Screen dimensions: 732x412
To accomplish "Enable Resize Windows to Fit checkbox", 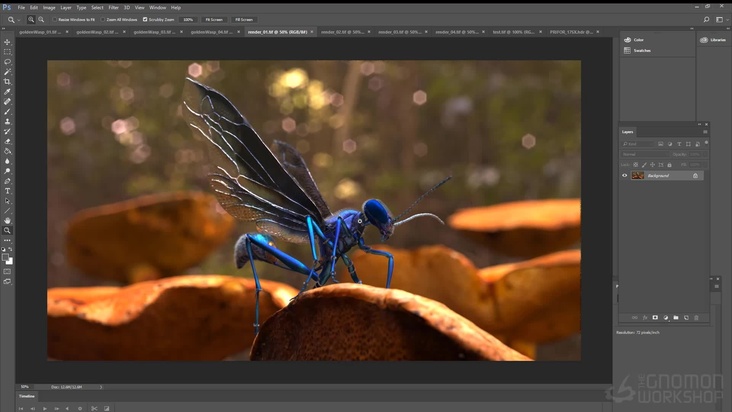I will [55, 20].
